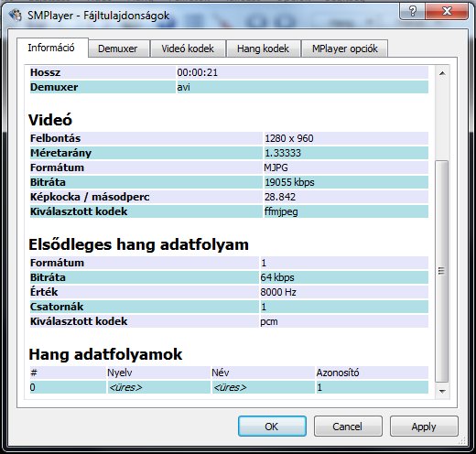Click the Cancel button

click(x=348, y=427)
